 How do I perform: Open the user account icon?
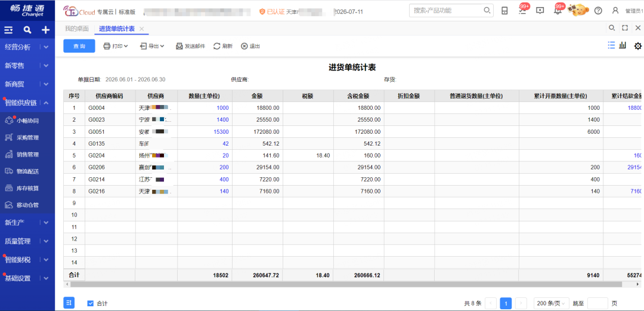[x=615, y=11]
